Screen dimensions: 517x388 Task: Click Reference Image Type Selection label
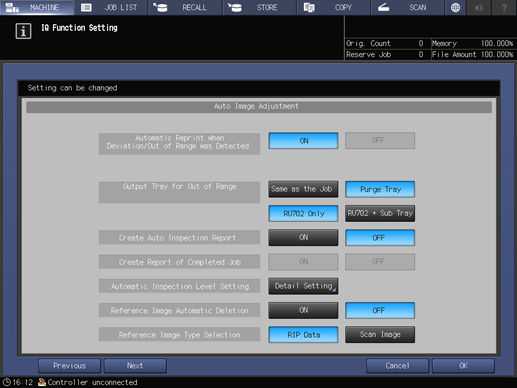[x=179, y=334]
